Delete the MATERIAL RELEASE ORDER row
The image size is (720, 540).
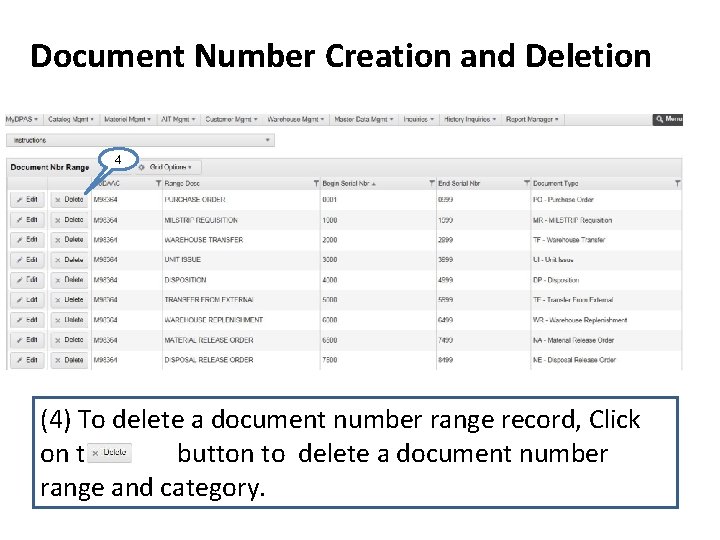coord(69,340)
